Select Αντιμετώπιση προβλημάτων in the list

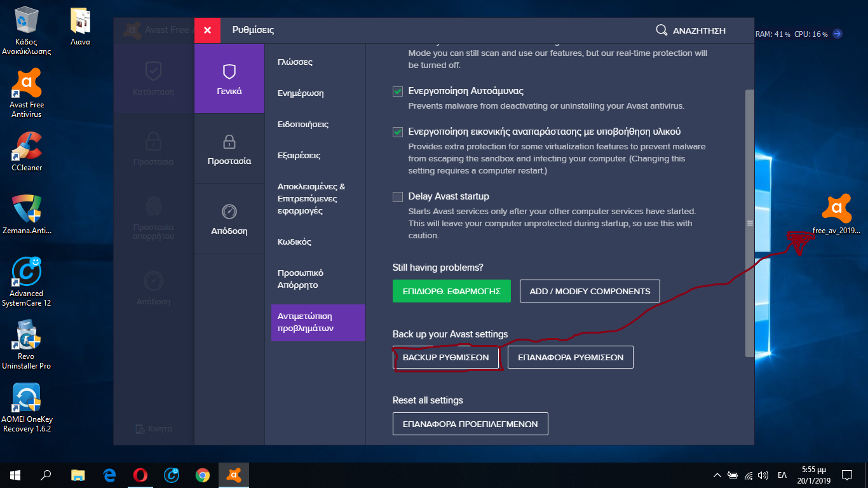[x=318, y=322]
